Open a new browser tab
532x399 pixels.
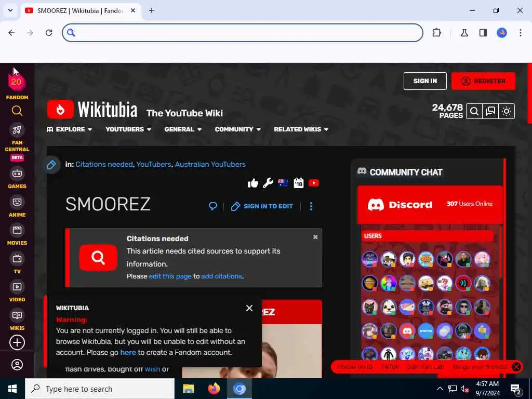click(152, 10)
